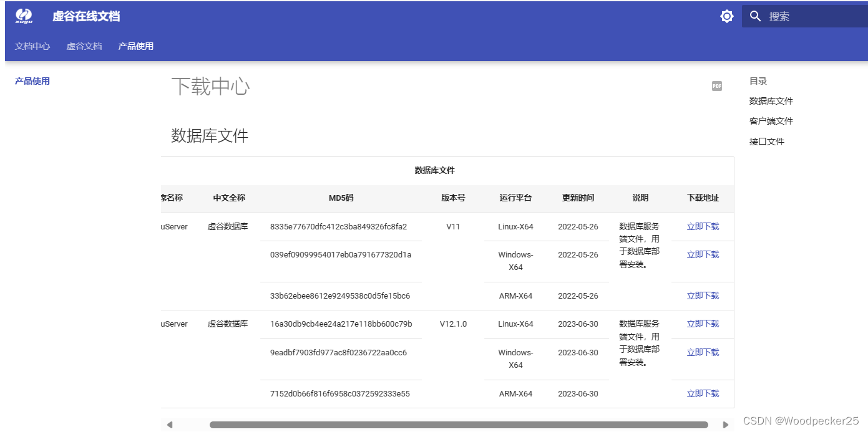The height and width of the screenshot is (432, 868).
Task: Click 立即下载 for V11 Windows-X64
Action: (x=703, y=254)
